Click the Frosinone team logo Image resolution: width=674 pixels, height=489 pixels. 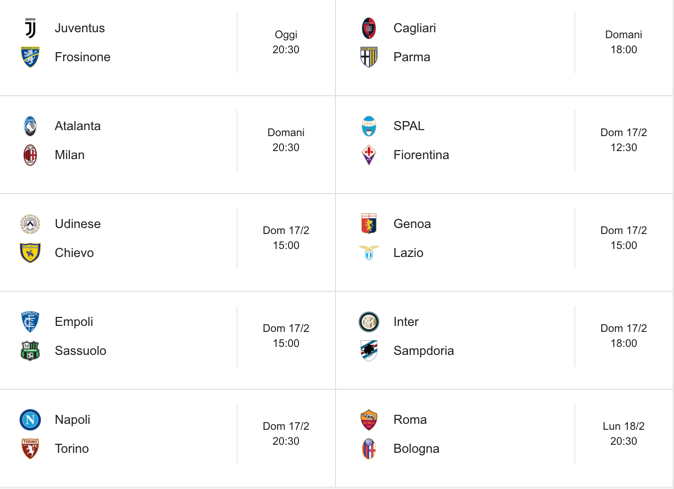tap(30, 57)
